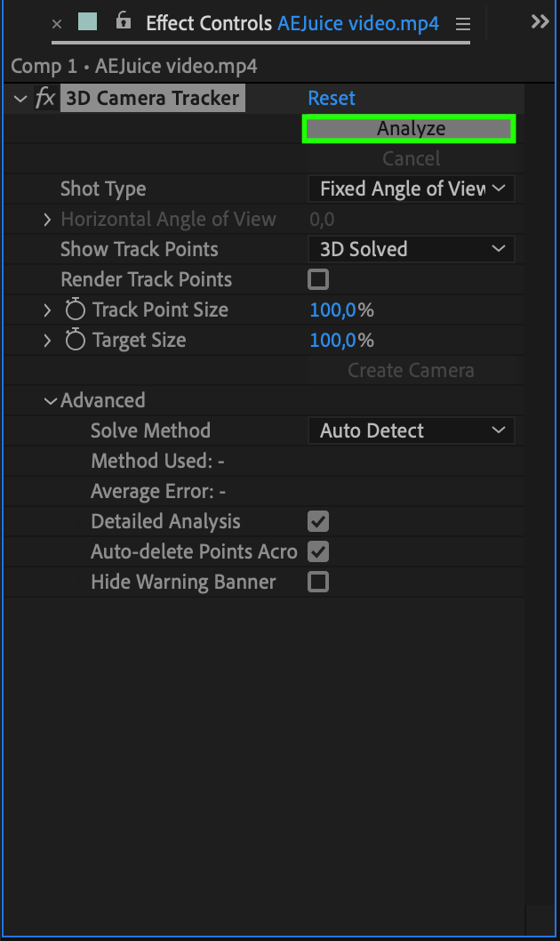Collapse the Advanced section
The width and height of the screenshot is (560, 941).
click(x=51, y=401)
